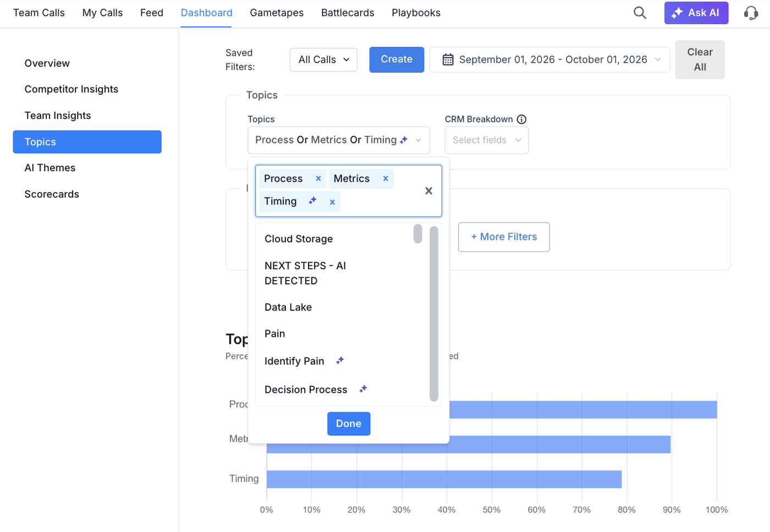Viewport: 770px width, 532px height.
Task: Open the CRM Breakdown Select fields dropdown
Action: [x=487, y=140]
